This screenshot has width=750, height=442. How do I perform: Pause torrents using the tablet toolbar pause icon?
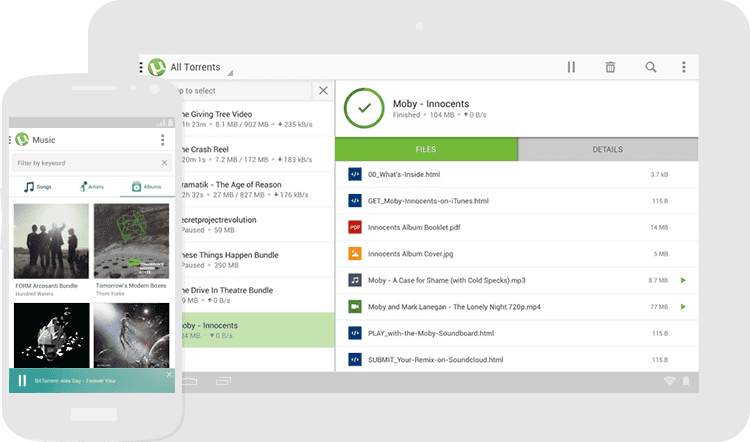point(571,67)
